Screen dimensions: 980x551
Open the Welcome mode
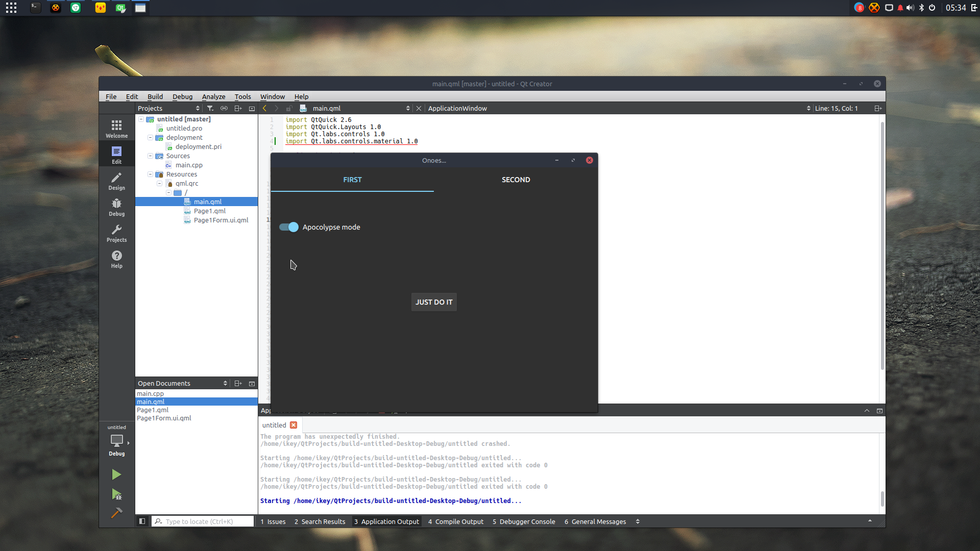point(117,129)
